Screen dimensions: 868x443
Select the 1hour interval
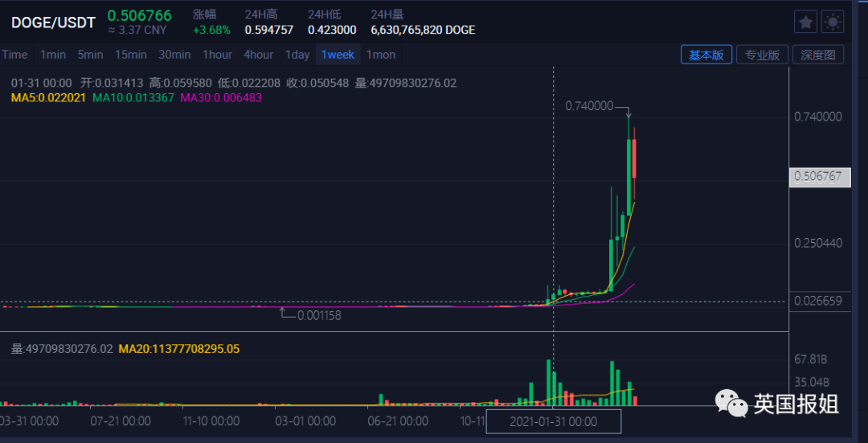pos(217,54)
